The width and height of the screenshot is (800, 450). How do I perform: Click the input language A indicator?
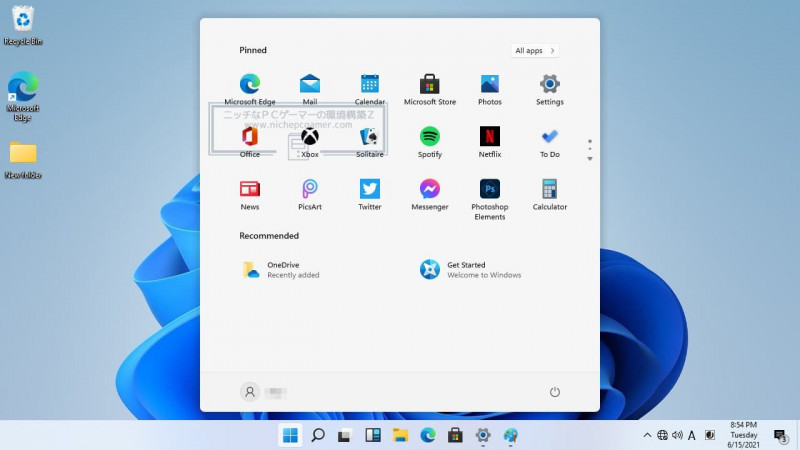pos(691,435)
